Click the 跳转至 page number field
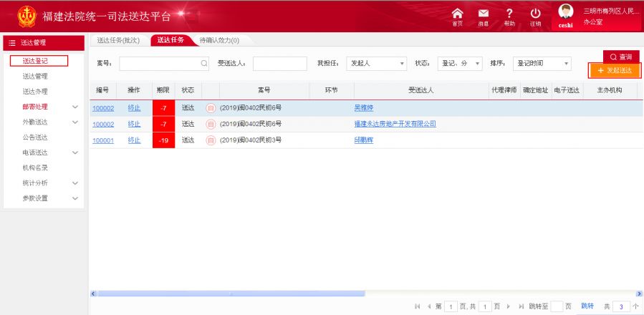This screenshot has height=315, width=644. tap(557, 306)
